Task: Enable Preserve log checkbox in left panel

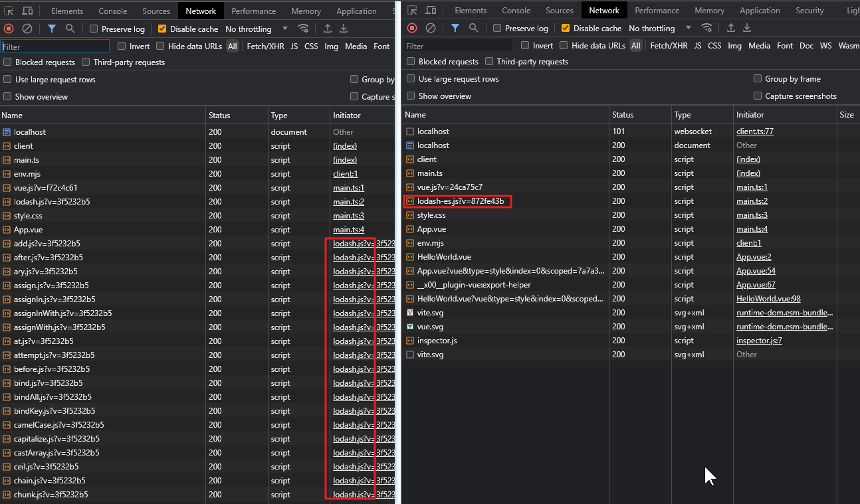Action: coord(94,29)
